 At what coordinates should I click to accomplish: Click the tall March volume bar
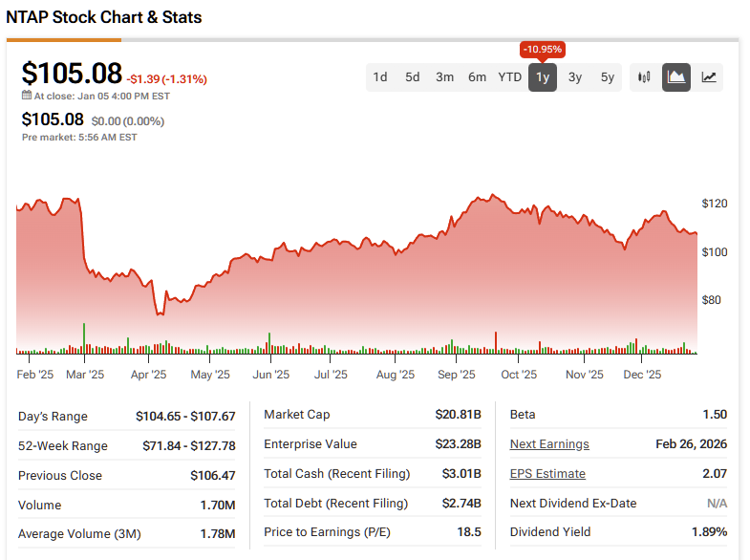84,339
